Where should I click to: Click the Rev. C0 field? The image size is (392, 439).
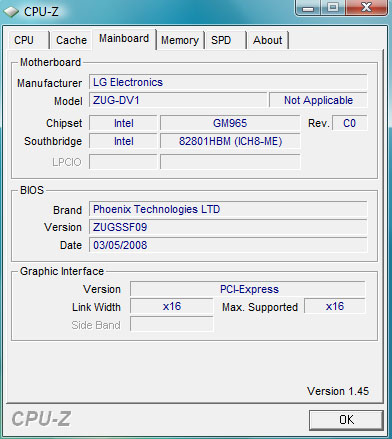[350, 123]
